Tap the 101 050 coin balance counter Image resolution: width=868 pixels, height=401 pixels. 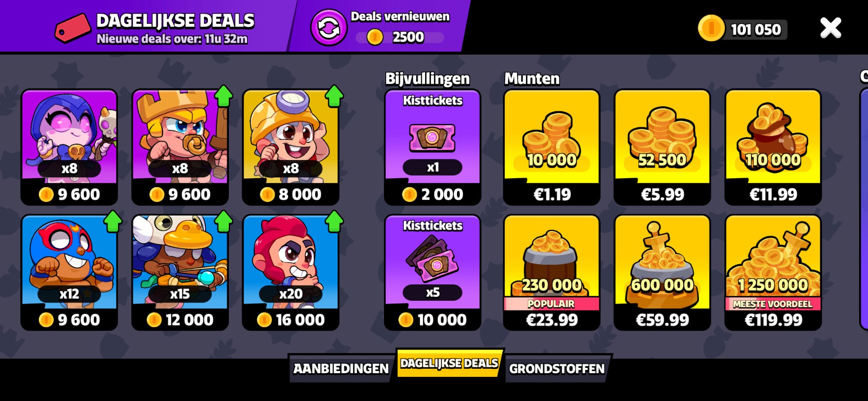click(743, 29)
